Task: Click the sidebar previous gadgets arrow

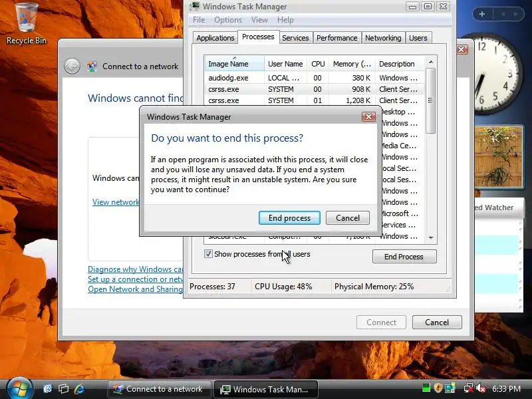Action: [503, 14]
